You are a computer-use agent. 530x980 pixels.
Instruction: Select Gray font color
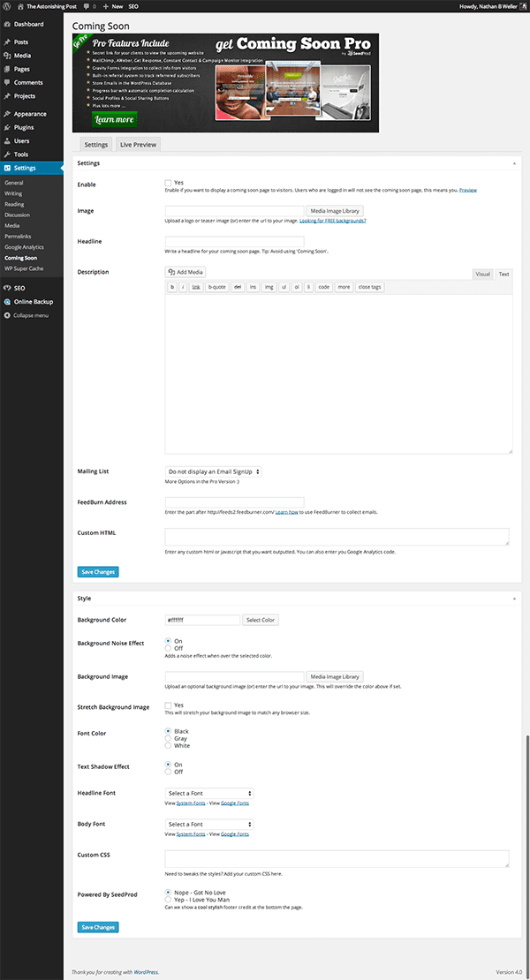click(168, 738)
